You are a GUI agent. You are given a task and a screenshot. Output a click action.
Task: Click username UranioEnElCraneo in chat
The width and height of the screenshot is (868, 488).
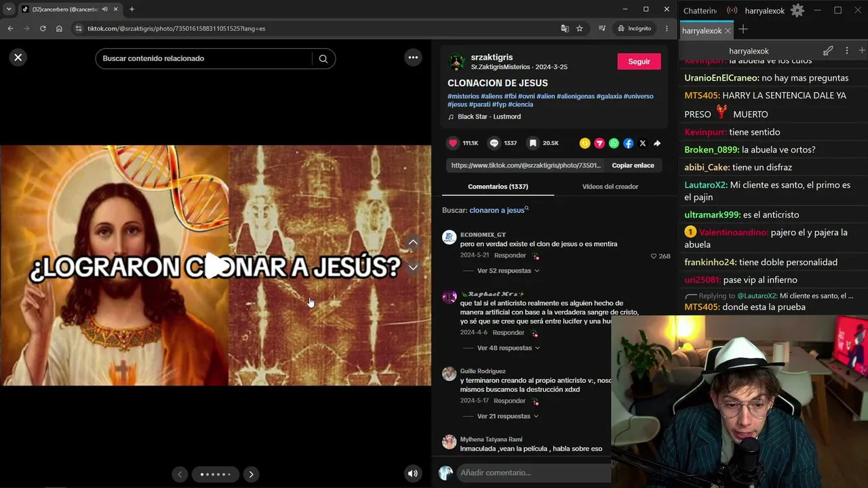tap(722, 78)
